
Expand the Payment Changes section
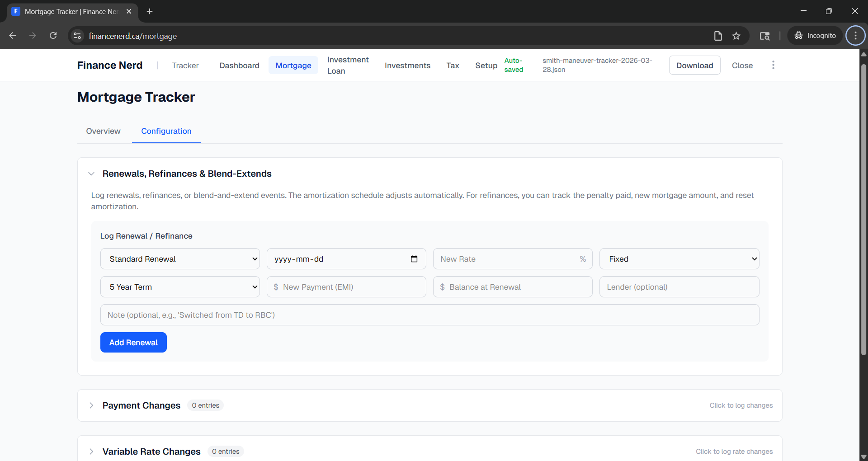91,405
